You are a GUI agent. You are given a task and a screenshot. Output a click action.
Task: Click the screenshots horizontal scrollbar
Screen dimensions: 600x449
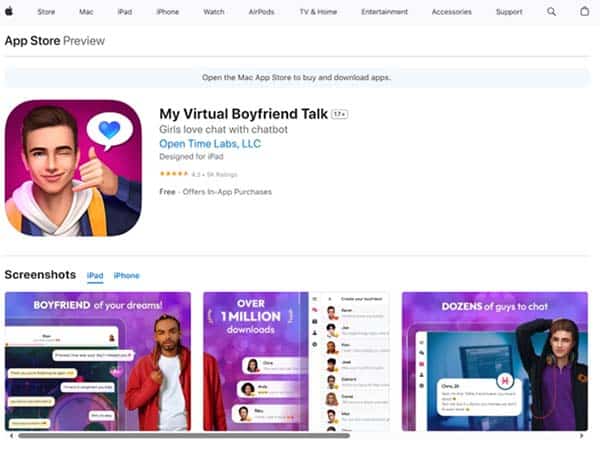(x=184, y=436)
